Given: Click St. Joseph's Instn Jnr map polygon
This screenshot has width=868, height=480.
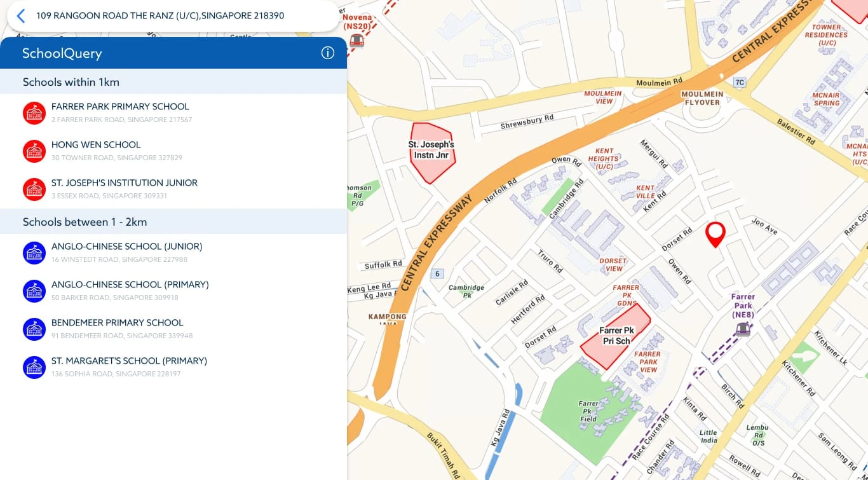Looking at the screenshot, I should tap(432, 153).
